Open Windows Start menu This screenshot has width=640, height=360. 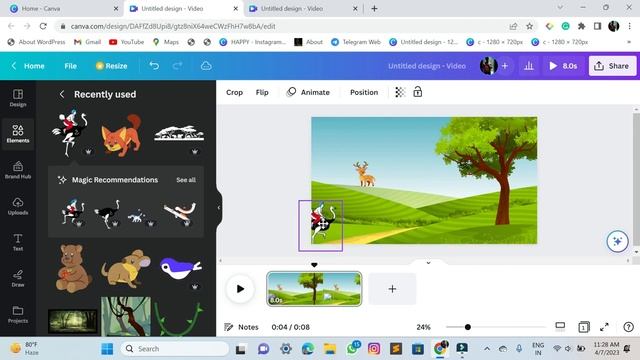coord(107,349)
